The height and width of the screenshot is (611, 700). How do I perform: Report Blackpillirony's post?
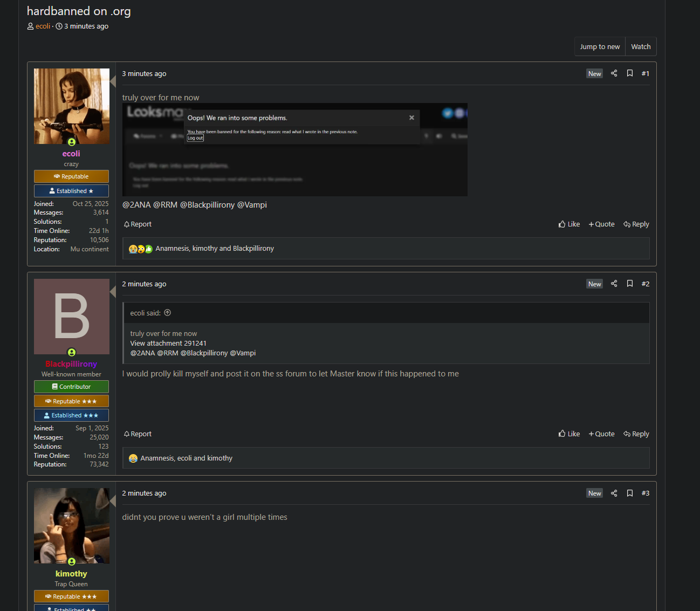click(138, 434)
